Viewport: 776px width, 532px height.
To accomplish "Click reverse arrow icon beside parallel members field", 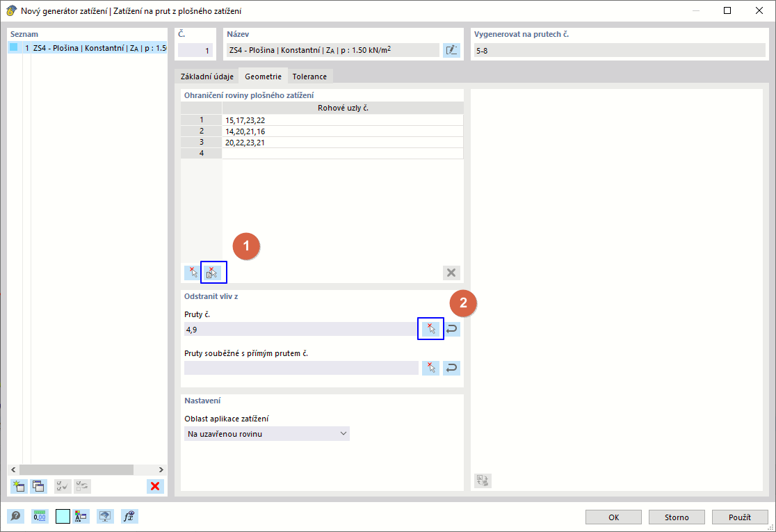I will tap(451, 368).
